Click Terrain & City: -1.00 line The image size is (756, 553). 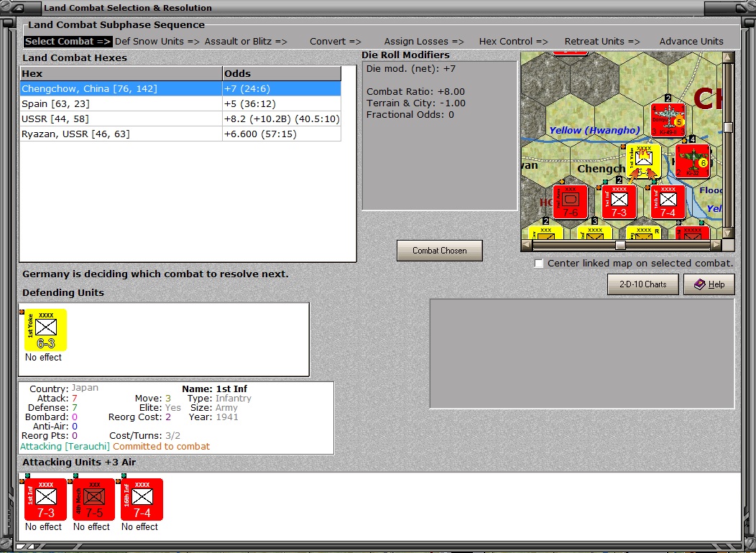pyautogui.click(x=415, y=103)
